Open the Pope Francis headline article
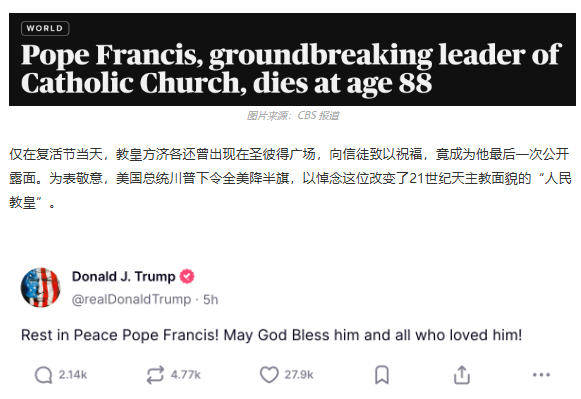The height and width of the screenshot is (399, 581). 291,69
